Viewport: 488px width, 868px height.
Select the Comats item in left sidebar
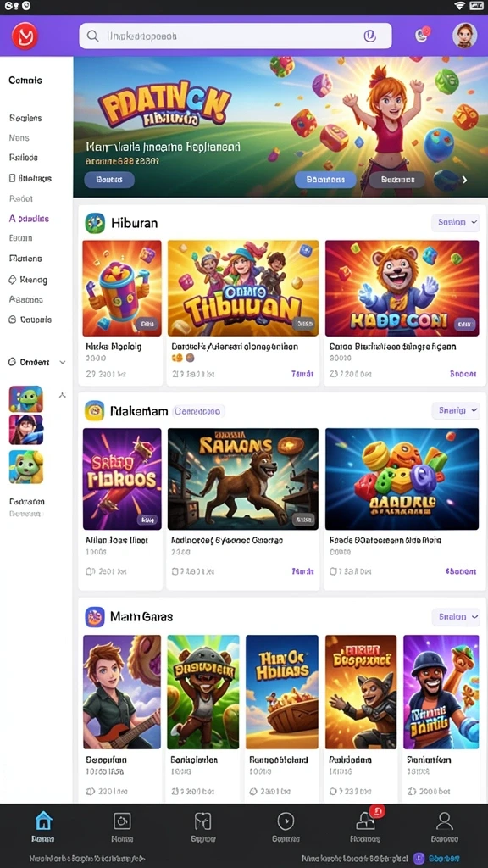[25, 81]
